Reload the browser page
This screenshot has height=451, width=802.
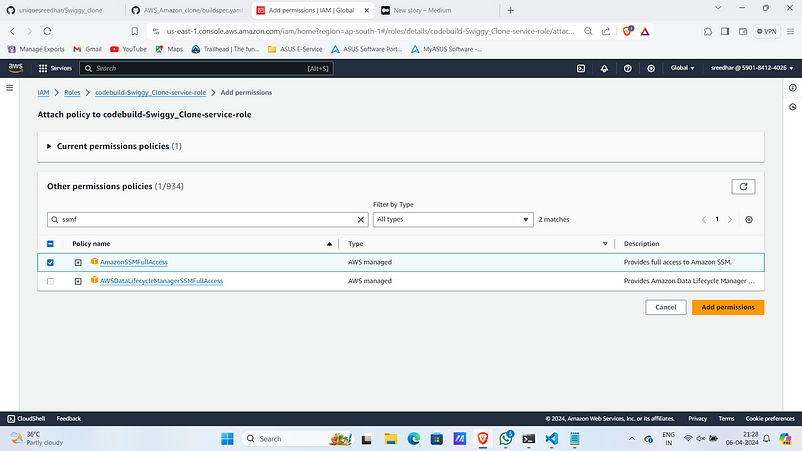(47, 31)
